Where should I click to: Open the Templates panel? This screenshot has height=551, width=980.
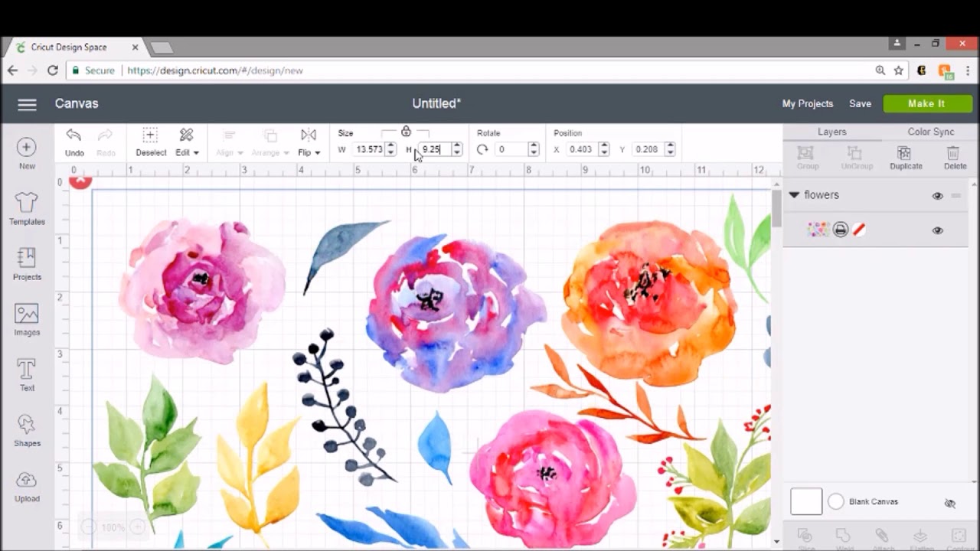click(x=27, y=208)
